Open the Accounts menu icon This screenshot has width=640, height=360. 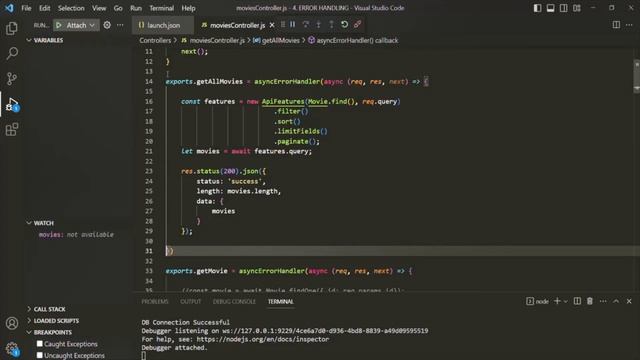coord(12,323)
